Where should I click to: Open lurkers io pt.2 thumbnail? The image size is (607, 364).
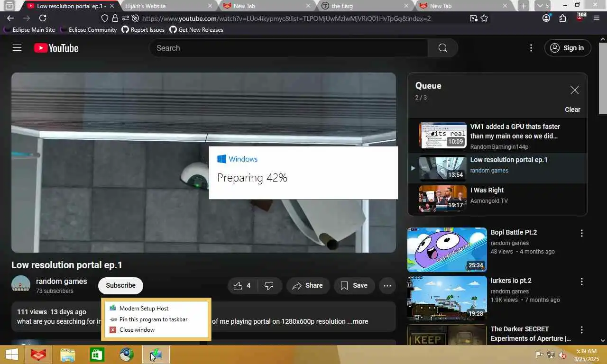tap(447, 298)
